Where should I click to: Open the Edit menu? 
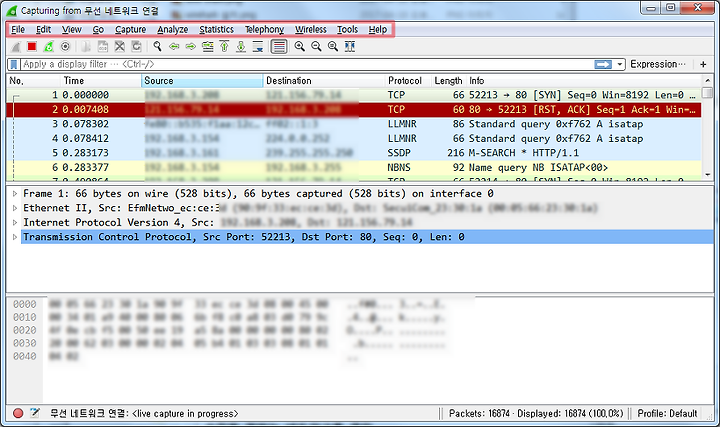44,29
